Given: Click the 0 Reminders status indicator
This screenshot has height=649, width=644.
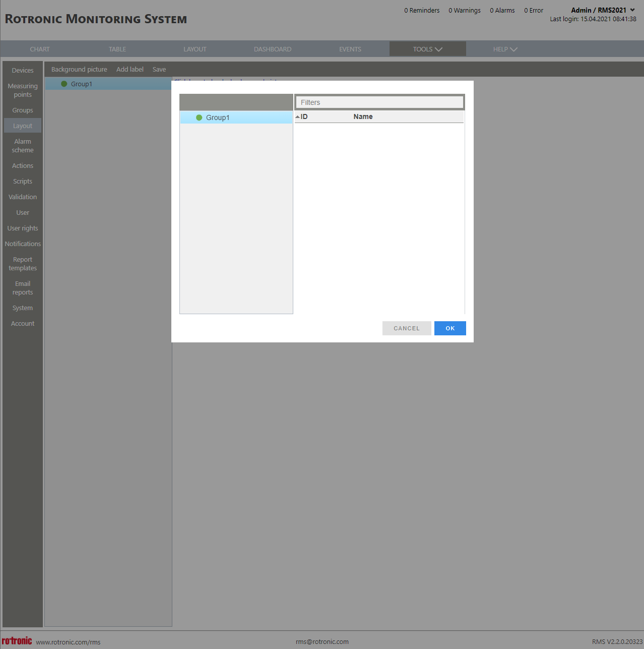Looking at the screenshot, I should pyautogui.click(x=422, y=10).
